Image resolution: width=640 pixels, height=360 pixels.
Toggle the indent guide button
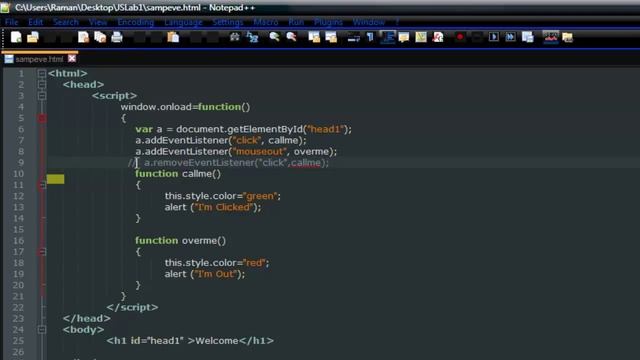387,37
